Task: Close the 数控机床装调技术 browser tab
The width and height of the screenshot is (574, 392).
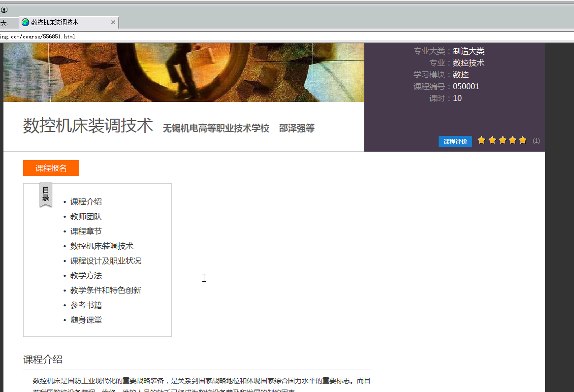Action: (113, 23)
